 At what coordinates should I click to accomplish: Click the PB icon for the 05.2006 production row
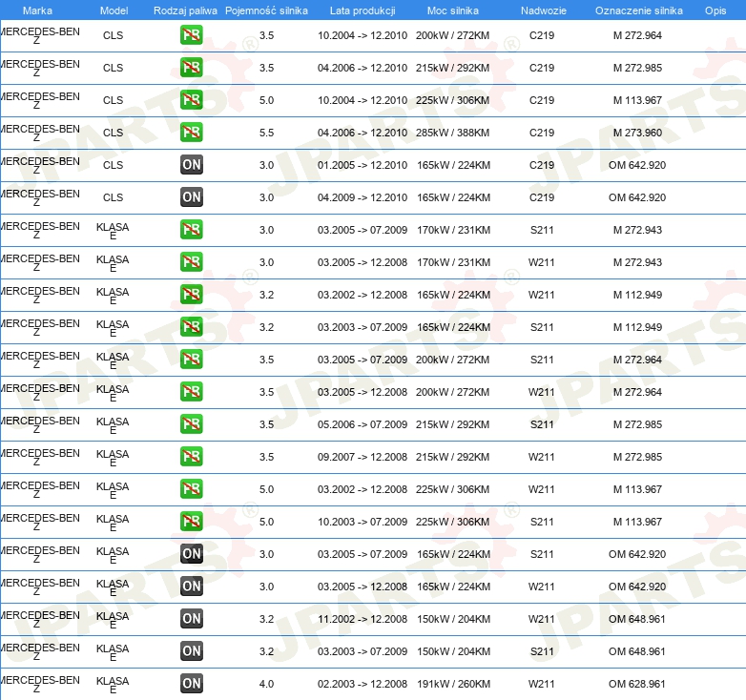click(x=191, y=424)
